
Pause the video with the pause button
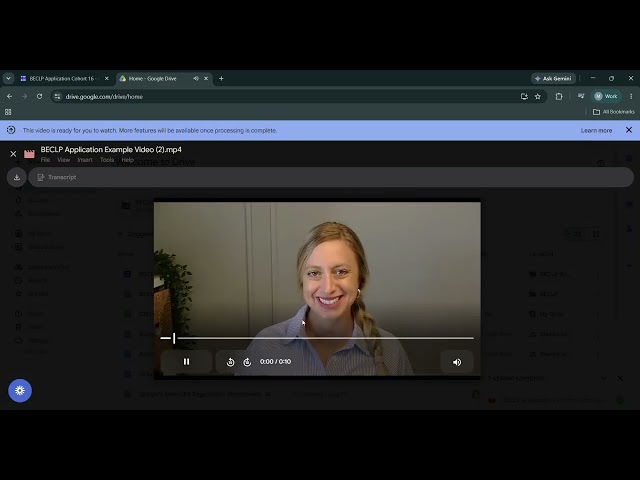[x=186, y=362]
